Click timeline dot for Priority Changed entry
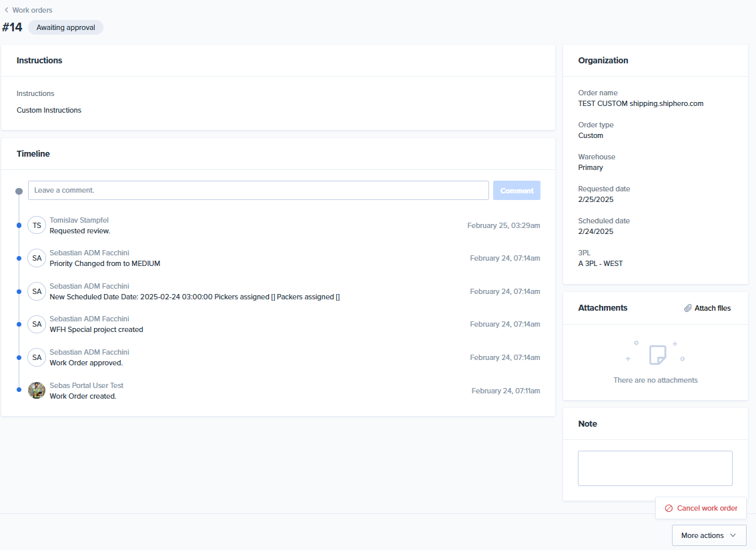The width and height of the screenshot is (756, 550). coord(19,258)
